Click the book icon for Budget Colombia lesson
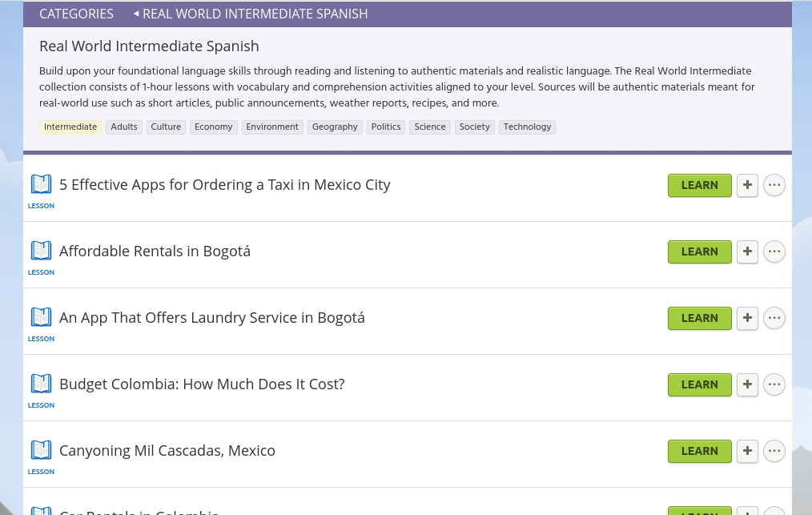 tap(41, 384)
